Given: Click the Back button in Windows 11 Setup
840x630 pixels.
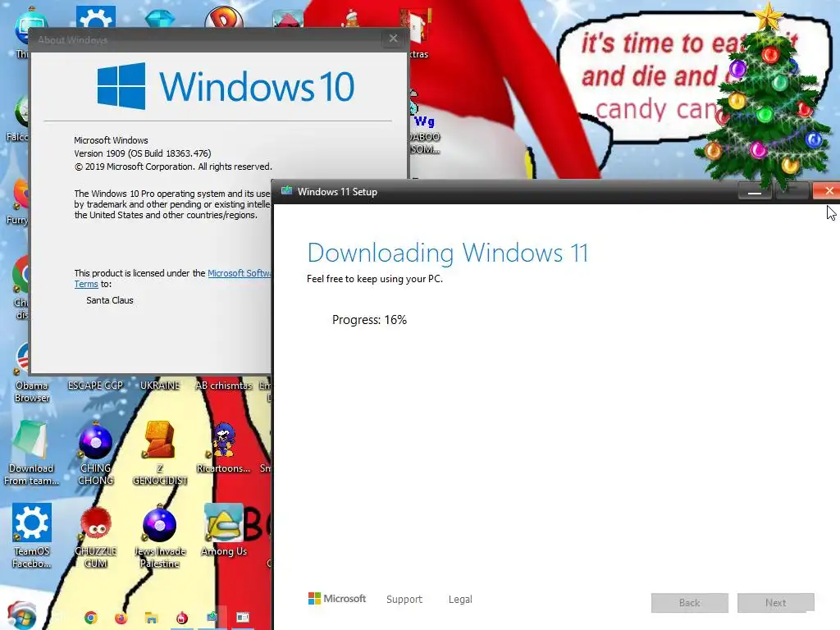Looking at the screenshot, I should coord(689,603).
